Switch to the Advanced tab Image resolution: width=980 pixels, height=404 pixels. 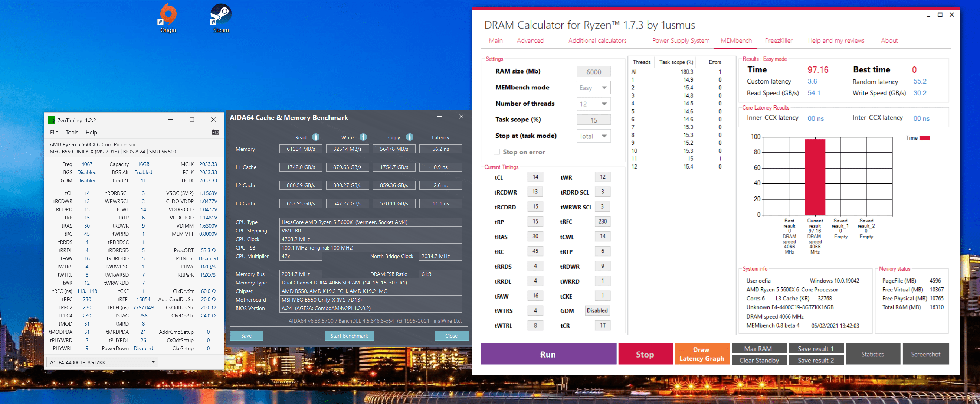[530, 40]
